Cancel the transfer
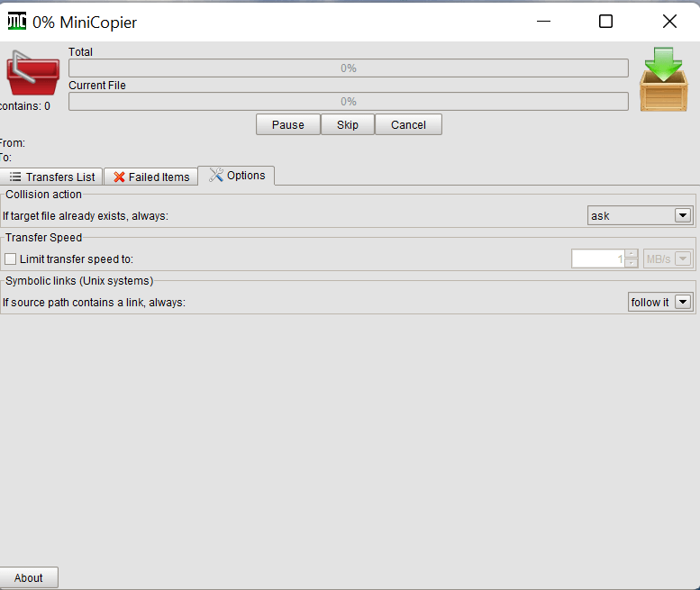Image resolution: width=700 pixels, height=590 pixels. click(x=408, y=124)
